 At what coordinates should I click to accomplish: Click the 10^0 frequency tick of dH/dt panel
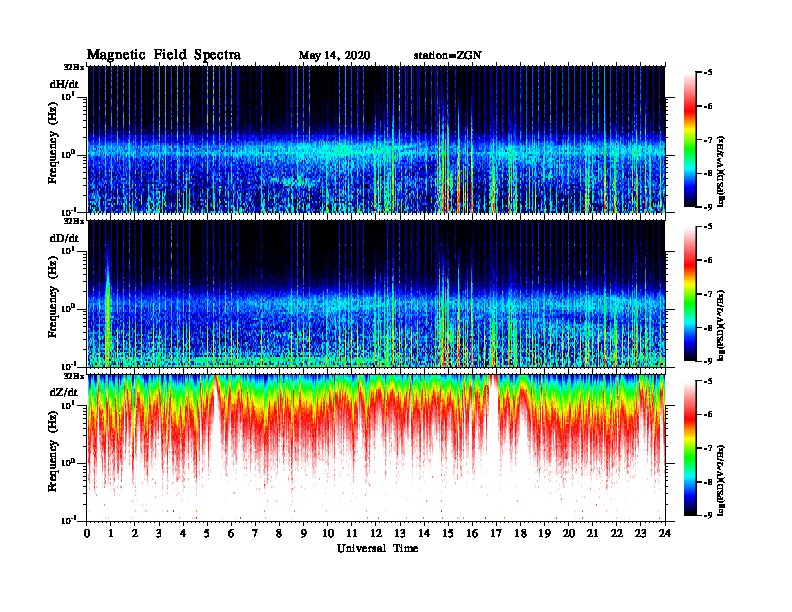click(x=68, y=154)
